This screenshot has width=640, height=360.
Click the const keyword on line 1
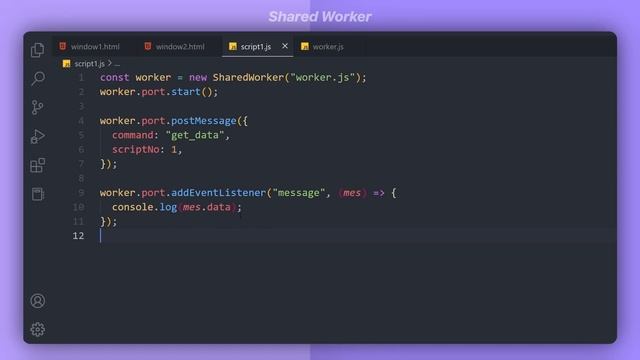point(114,77)
